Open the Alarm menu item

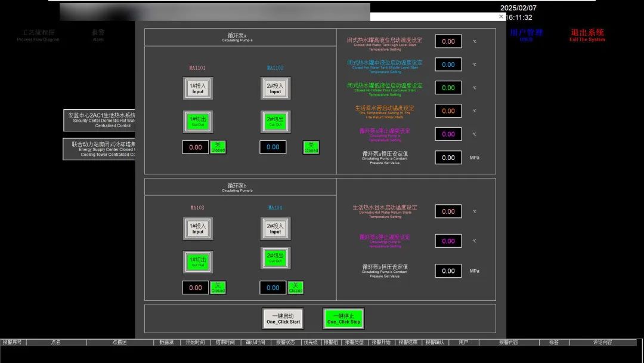point(98,35)
